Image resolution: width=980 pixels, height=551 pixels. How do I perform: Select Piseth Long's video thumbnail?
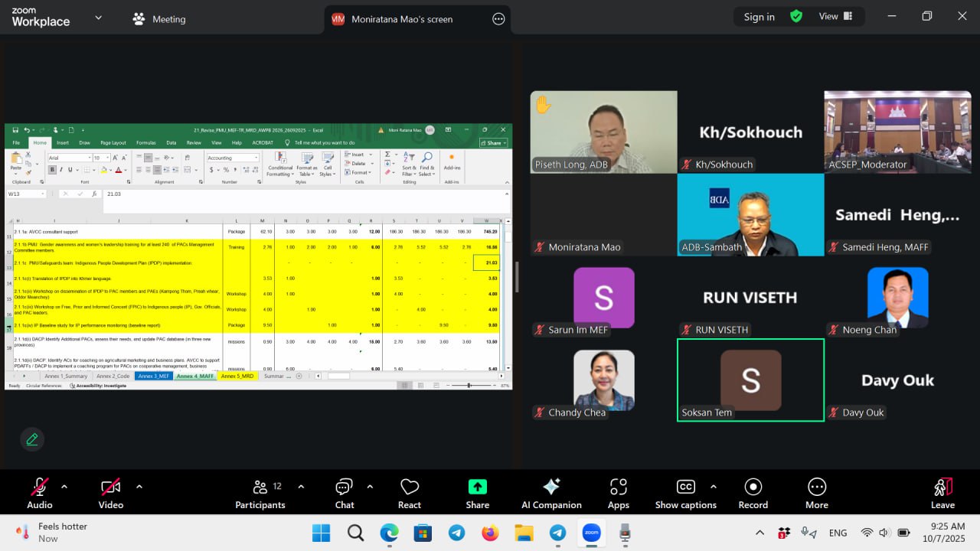(603, 132)
